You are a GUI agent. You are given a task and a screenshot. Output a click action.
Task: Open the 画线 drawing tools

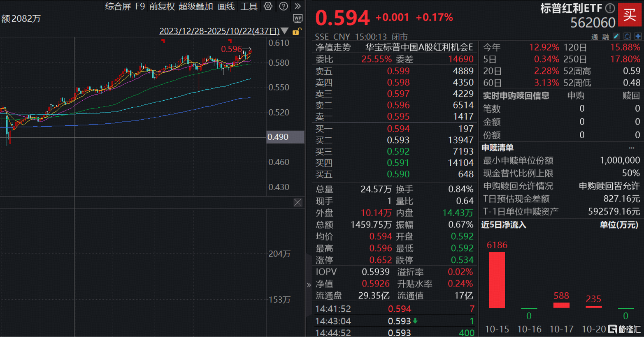coord(226,6)
